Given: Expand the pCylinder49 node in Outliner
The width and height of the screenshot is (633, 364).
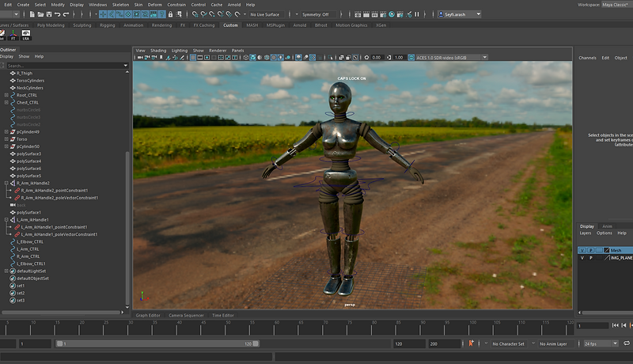Looking at the screenshot, I should 6,132.
